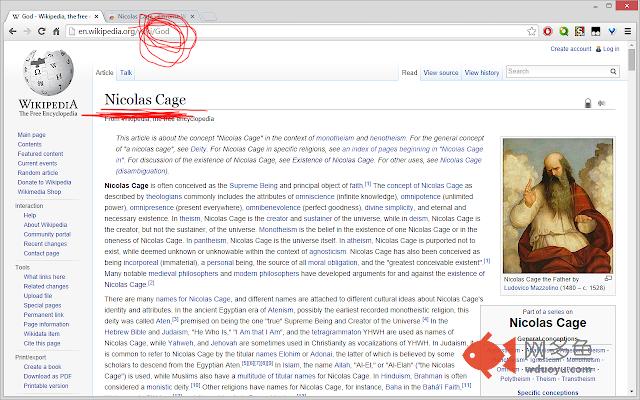Click the painting thumbnail of the Father
The width and height of the screenshot is (640, 400).
[558, 206]
